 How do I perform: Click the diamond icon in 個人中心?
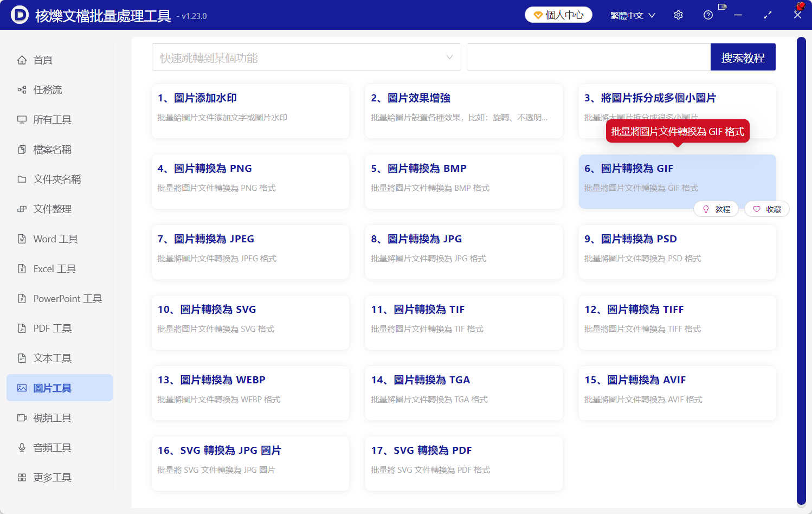[x=538, y=15]
